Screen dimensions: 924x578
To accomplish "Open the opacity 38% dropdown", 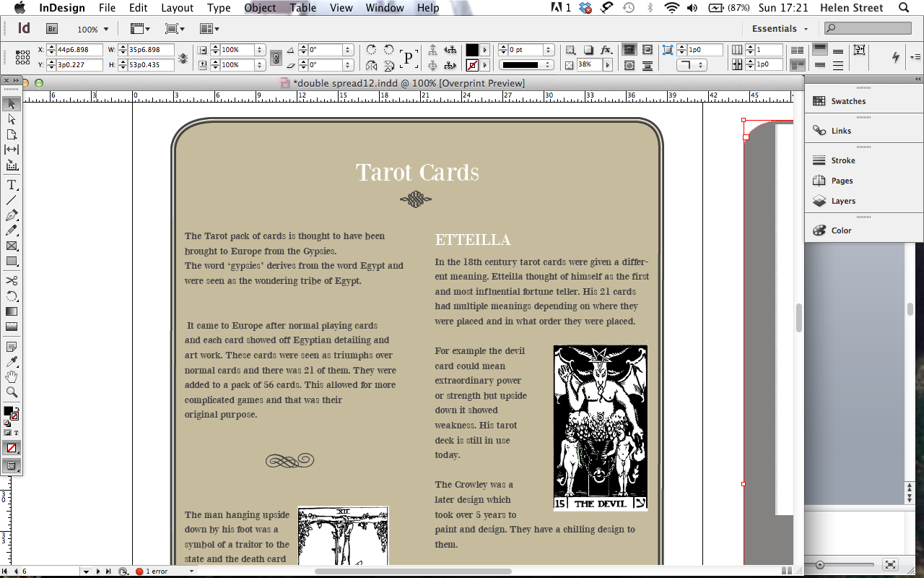I will (607, 64).
